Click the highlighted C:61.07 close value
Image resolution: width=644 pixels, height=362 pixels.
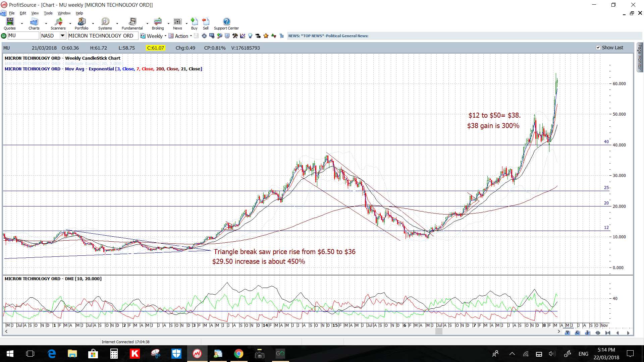tap(155, 48)
